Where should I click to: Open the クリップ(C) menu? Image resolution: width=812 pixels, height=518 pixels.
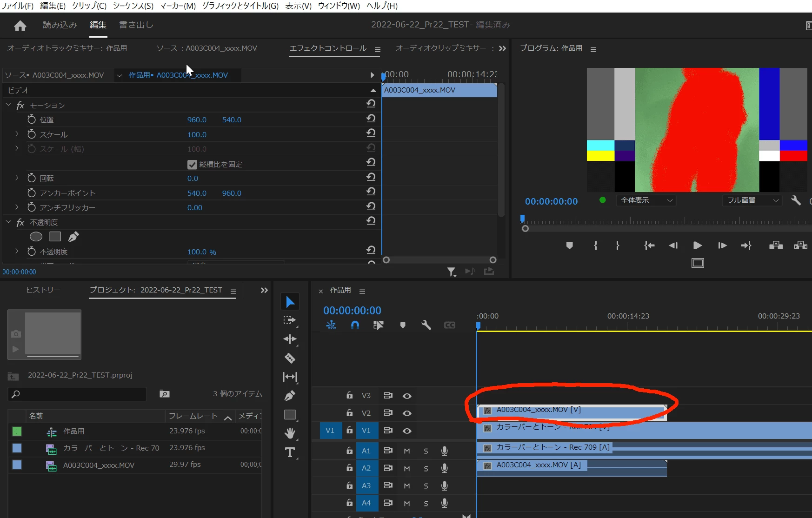89,6
